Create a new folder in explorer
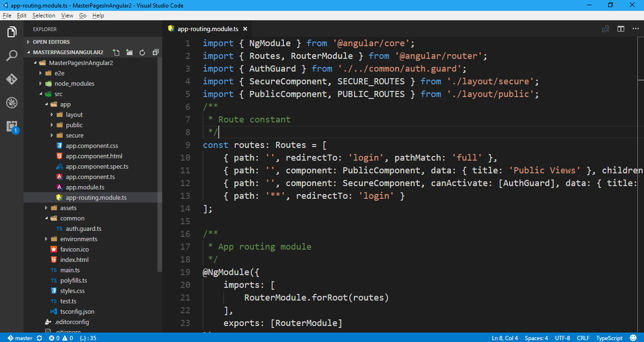This screenshot has width=644, height=342. [x=129, y=52]
